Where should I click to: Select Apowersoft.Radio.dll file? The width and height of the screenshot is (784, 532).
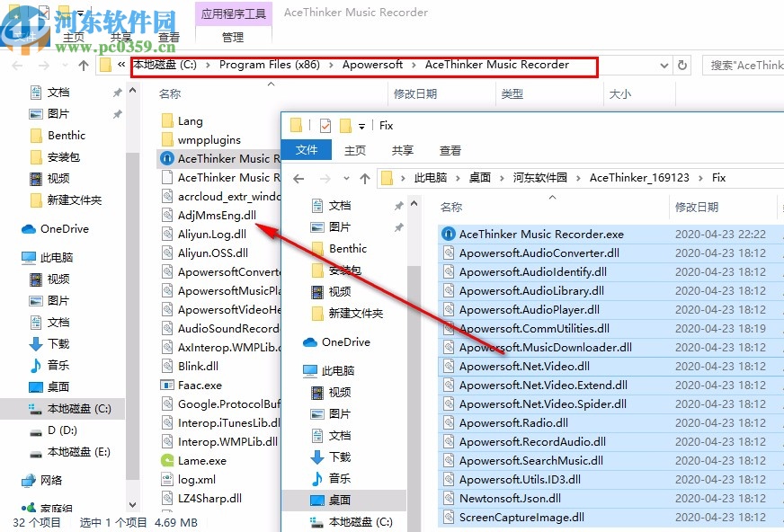(513, 423)
